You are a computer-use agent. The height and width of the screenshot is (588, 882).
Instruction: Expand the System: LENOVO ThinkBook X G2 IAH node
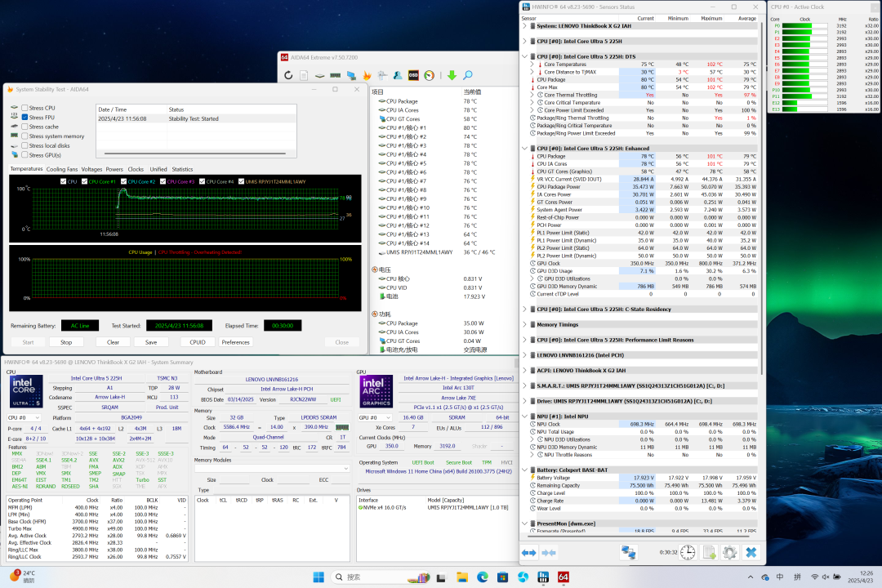click(525, 26)
